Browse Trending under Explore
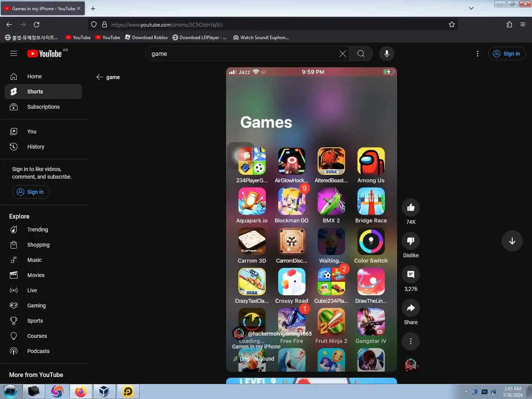The height and width of the screenshot is (399, 532). tap(43, 230)
